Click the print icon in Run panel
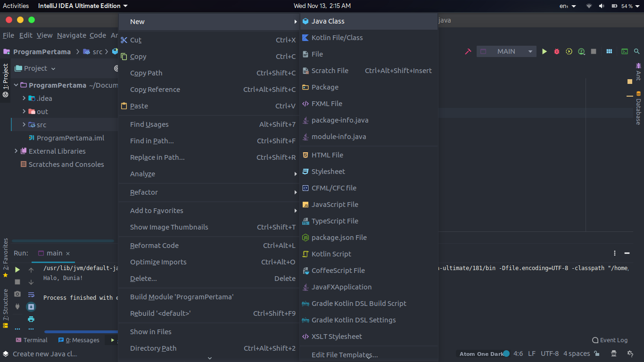Screen dimensions: 644x362 point(31,319)
